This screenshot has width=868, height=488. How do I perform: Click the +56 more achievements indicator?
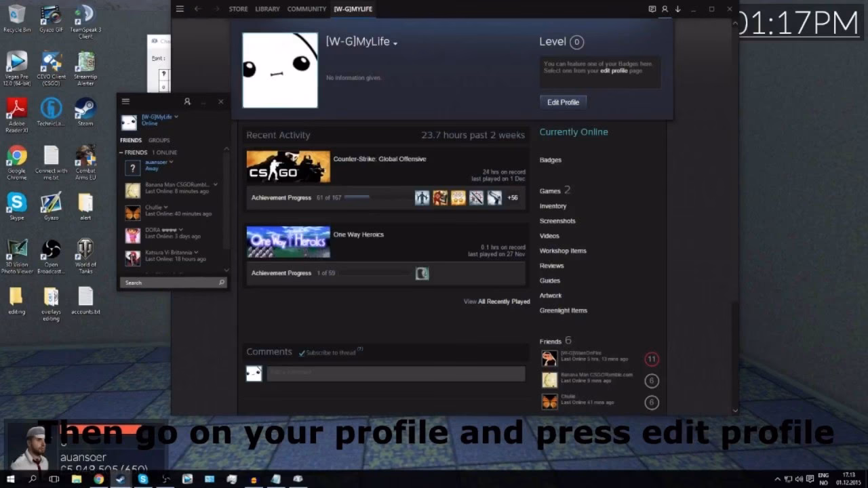click(513, 198)
